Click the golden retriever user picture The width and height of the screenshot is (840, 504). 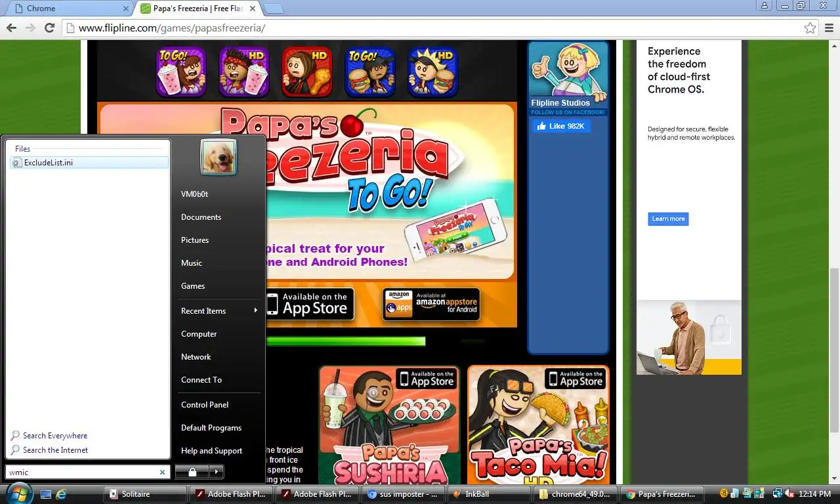point(219,157)
